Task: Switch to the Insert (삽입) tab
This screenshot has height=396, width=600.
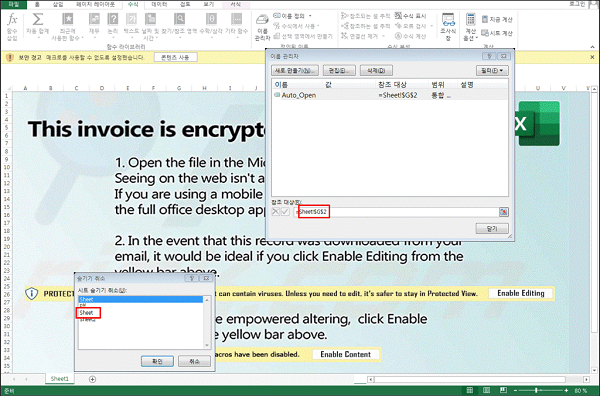Action: [x=58, y=4]
